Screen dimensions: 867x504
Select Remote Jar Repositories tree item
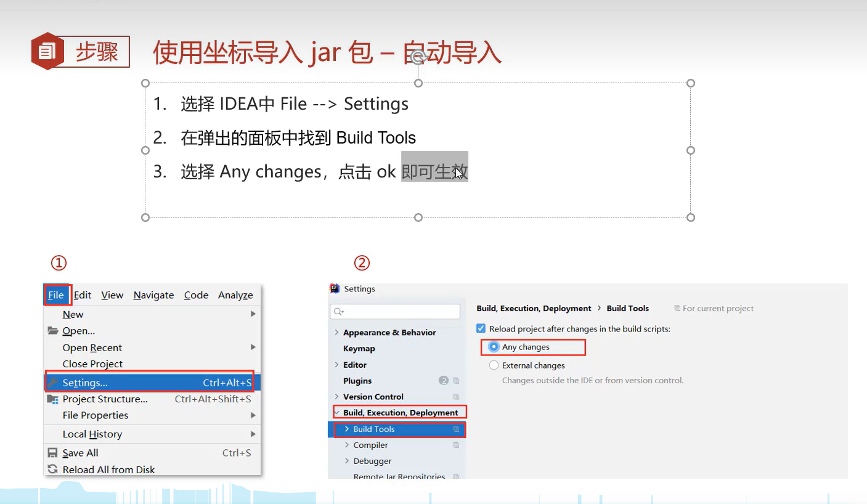399,476
